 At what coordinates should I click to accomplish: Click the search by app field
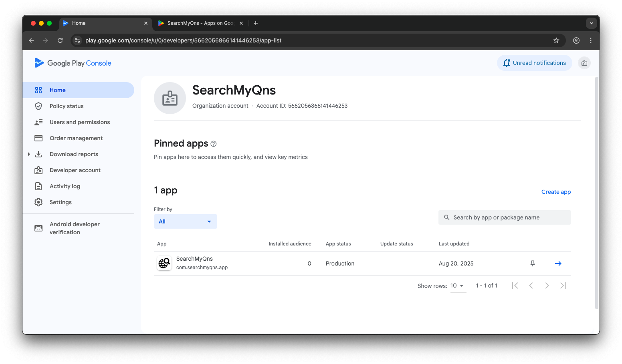tap(505, 217)
